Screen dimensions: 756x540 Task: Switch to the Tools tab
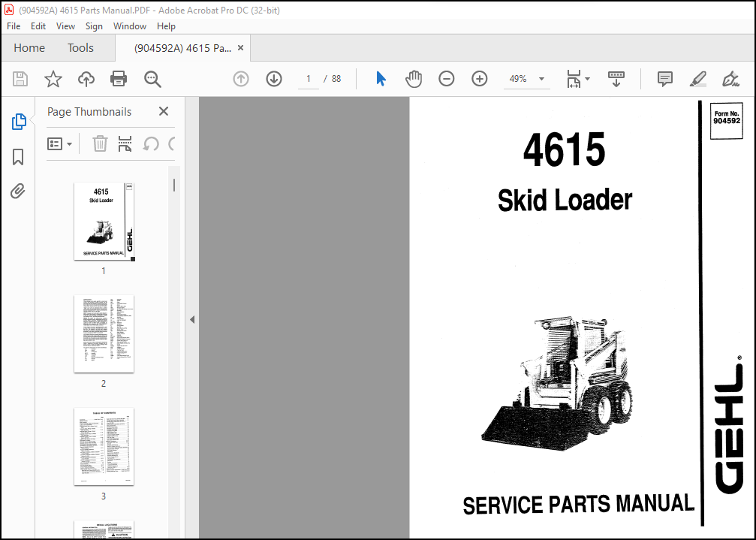pos(80,48)
